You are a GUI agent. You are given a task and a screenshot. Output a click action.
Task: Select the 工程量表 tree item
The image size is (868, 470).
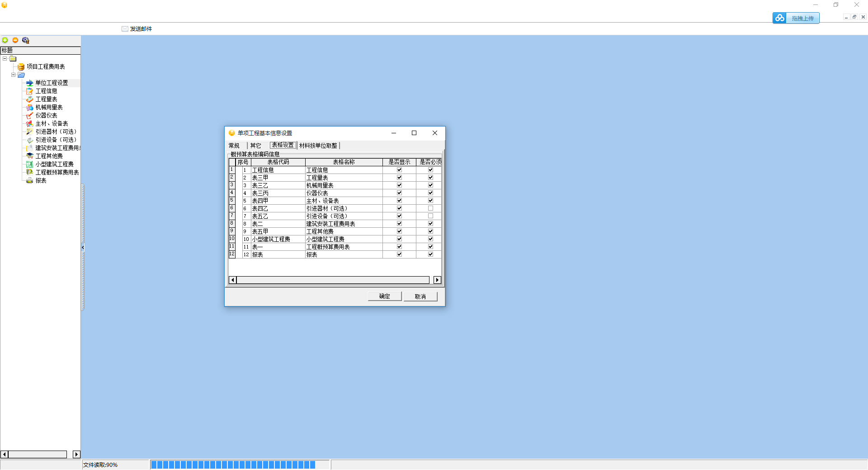47,99
